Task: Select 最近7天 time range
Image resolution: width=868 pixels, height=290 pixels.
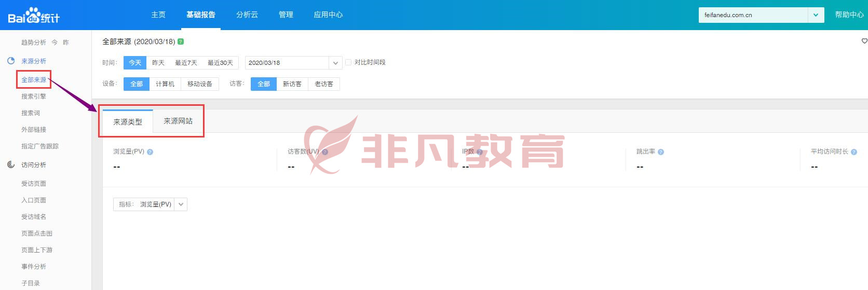Action: point(186,63)
